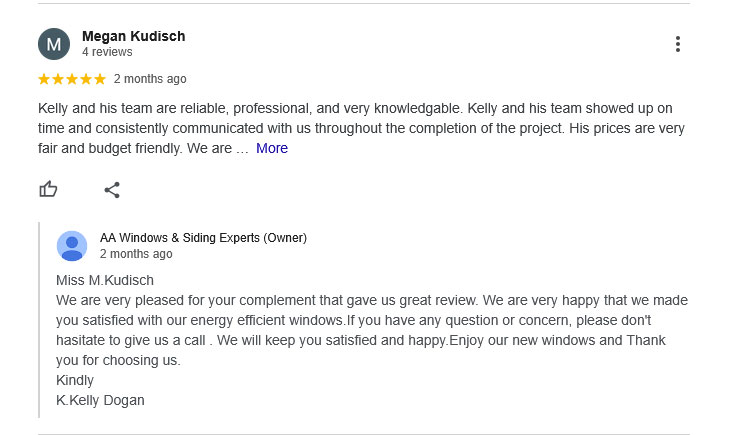Click the middle star of the rating
The width and height of the screenshot is (734, 435).
pyautogui.click(x=72, y=79)
